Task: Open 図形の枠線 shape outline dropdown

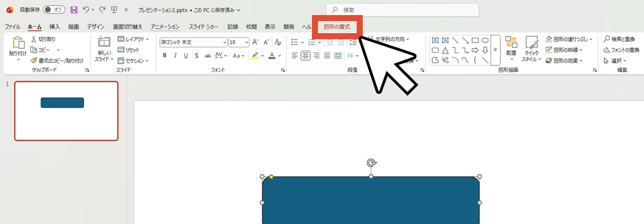Action: pyautogui.click(x=565, y=50)
